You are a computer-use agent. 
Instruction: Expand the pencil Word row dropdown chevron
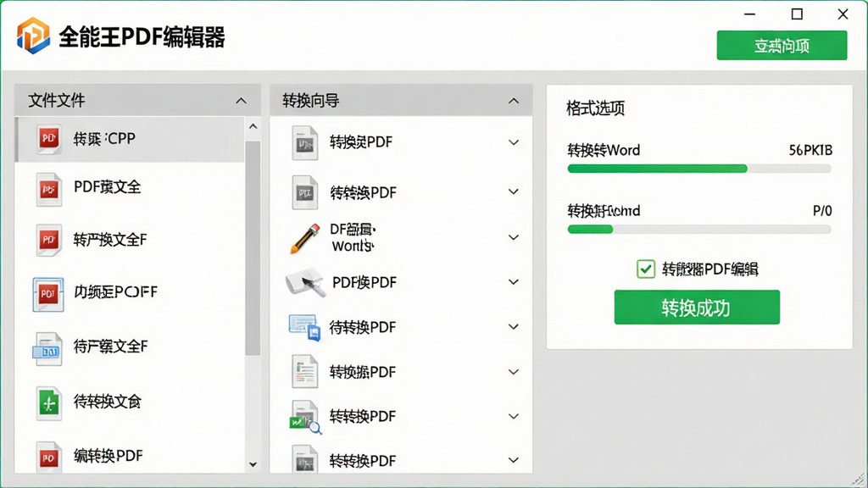tap(514, 237)
